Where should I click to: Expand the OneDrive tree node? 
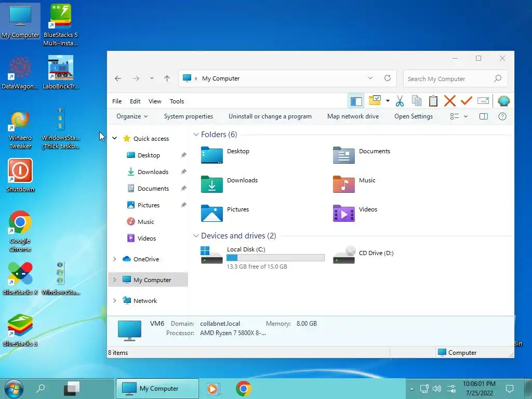pyautogui.click(x=115, y=259)
